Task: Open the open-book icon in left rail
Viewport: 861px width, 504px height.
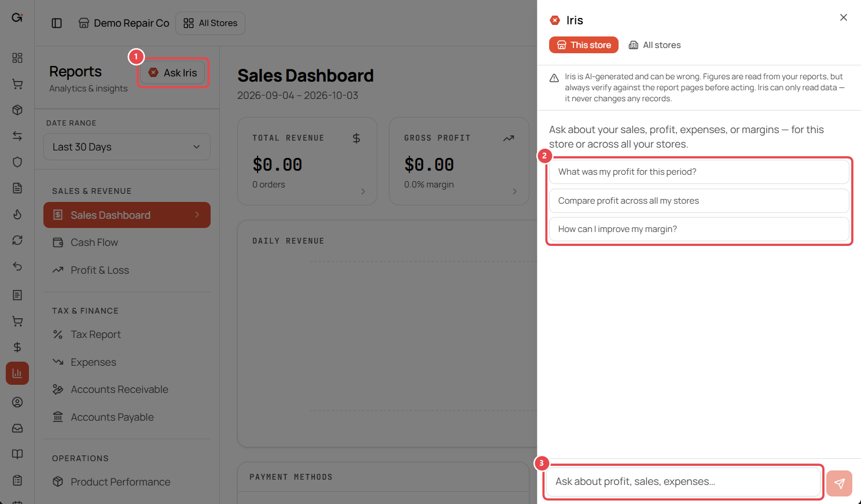Action: [17, 454]
